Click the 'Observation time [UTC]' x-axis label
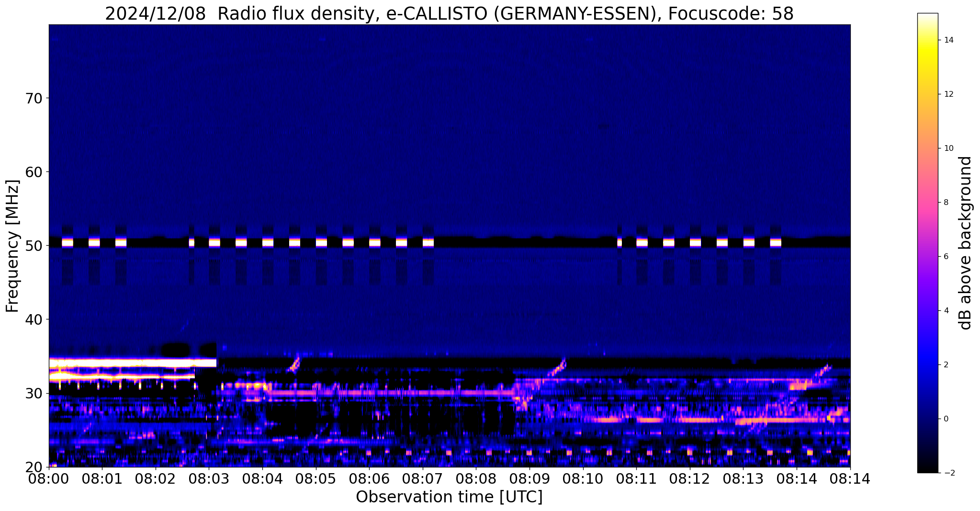980x511 pixels. point(449,497)
